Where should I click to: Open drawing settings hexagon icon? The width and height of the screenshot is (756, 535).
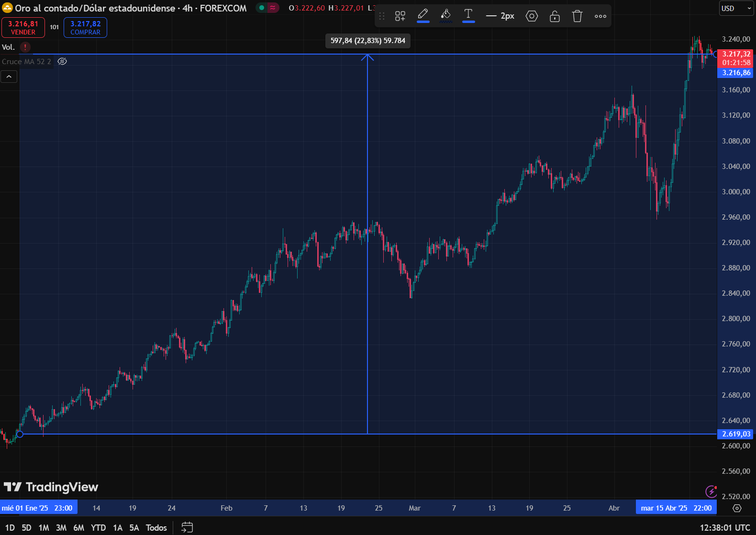pyautogui.click(x=532, y=16)
